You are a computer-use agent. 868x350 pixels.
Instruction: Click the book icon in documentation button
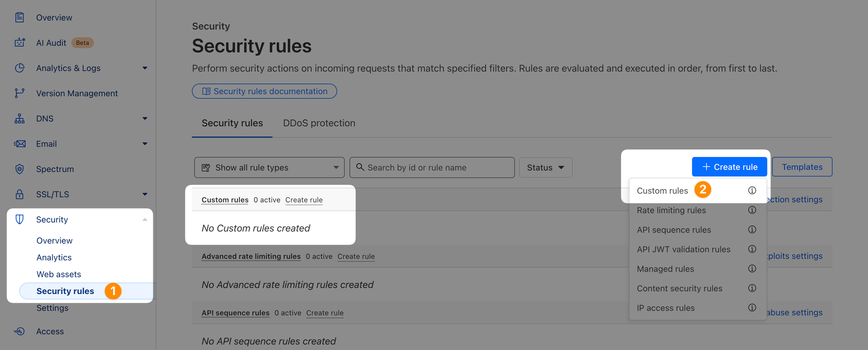(206, 91)
